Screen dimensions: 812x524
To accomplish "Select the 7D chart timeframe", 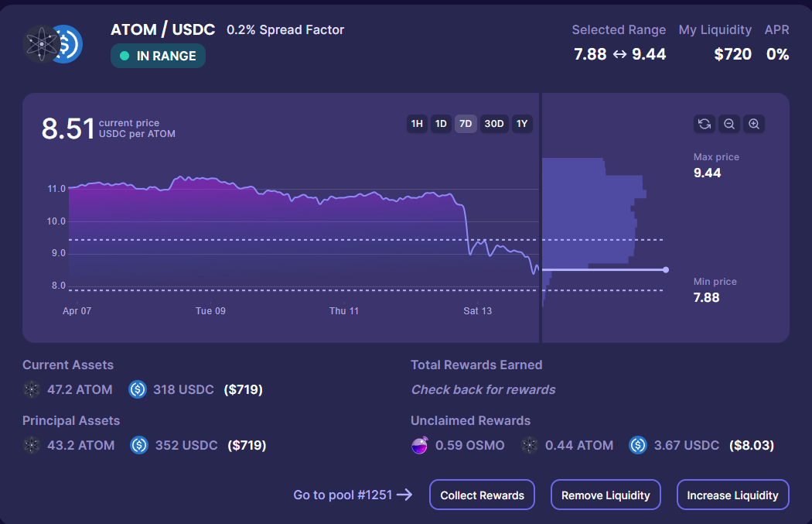I will coord(466,124).
